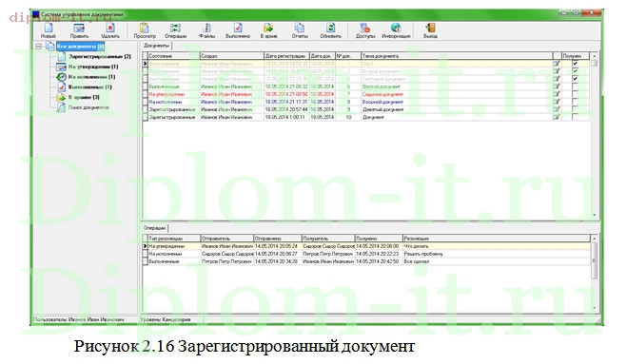Click Пользователь: Иванов Иван Иванович status text
The height and width of the screenshot is (364, 627).
click(x=79, y=319)
